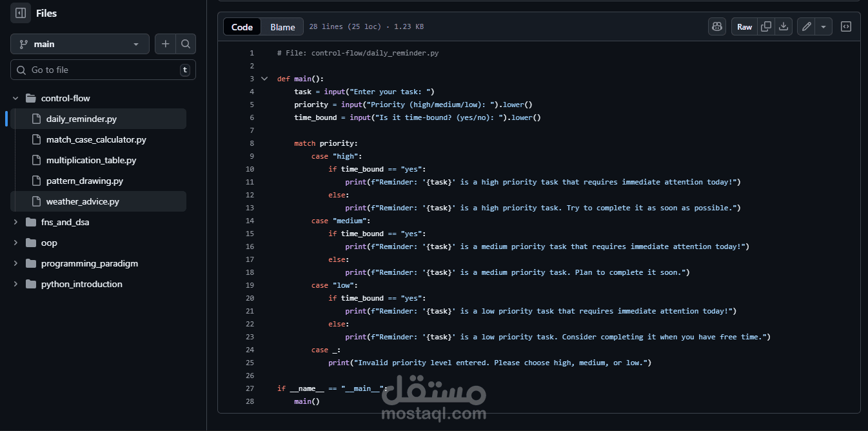Click file icon beside multiplication_table.py
Screen dimensions: 868x431
click(x=35, y=160)
